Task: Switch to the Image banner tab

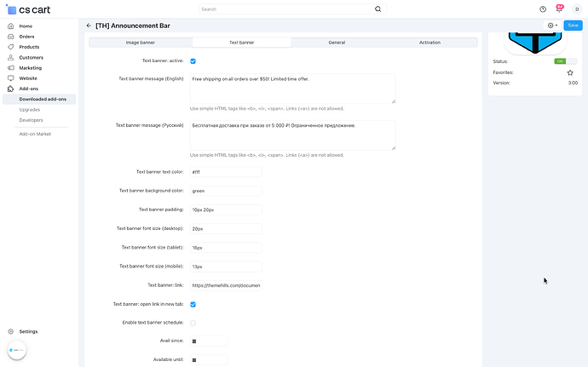Action: pos(141,42)
